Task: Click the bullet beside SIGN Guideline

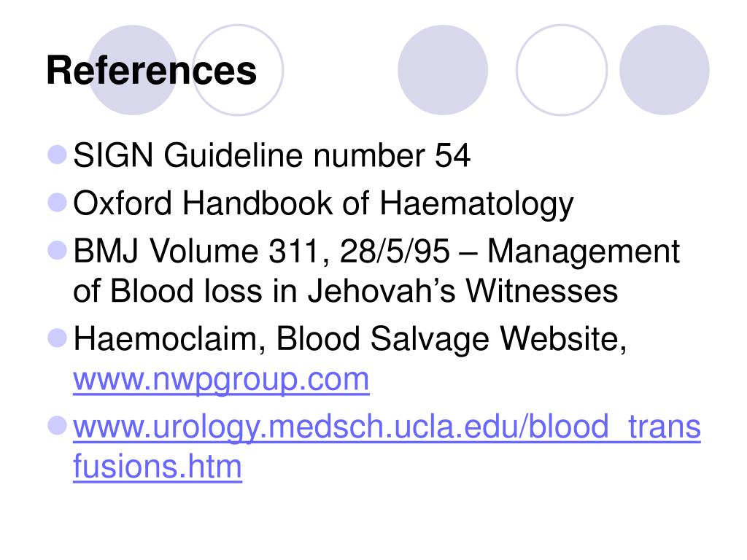Action: 57,155
